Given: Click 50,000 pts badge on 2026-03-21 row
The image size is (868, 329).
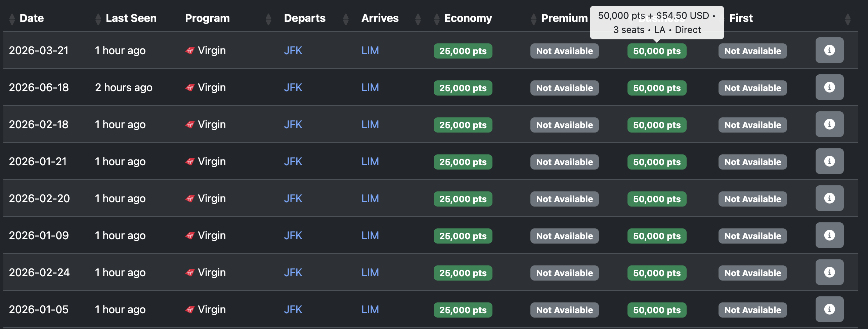Looking at the screenshot, I should point(656,51).
